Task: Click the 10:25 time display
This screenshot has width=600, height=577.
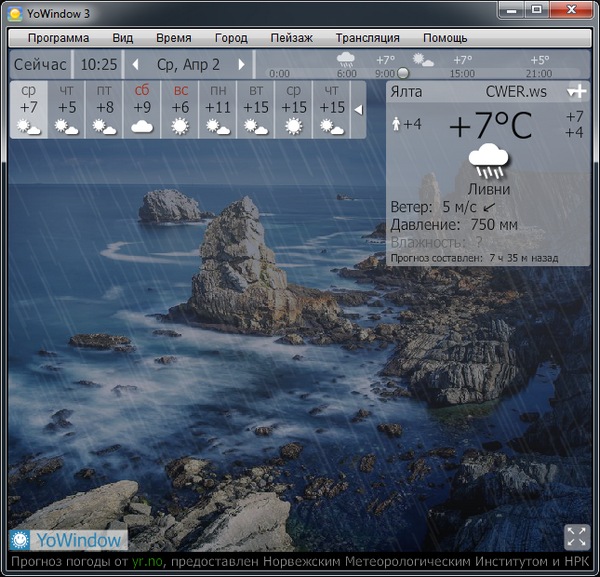Action: pyautogui.click(x=98, y=65)
